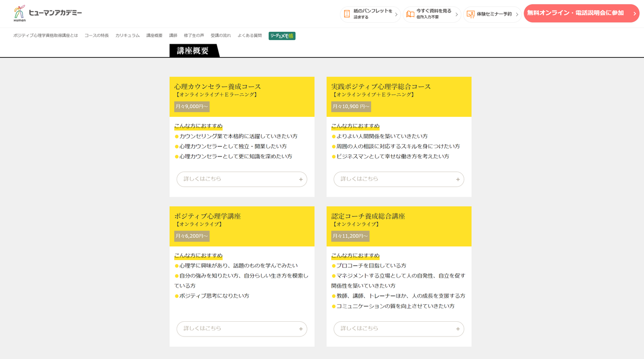Click the trial seminar presenter icon
This screenshot has width=644, height=359.
coord(471,14)
